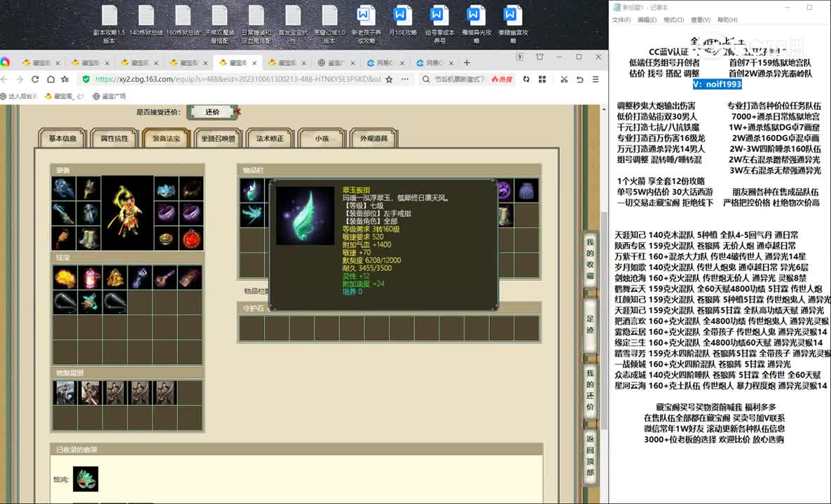Open the first 地煞星册 warrior card

64,393
